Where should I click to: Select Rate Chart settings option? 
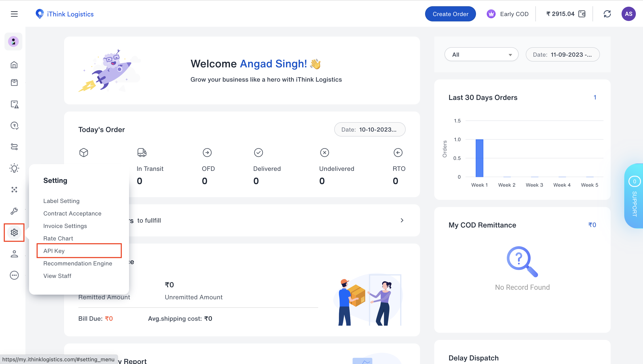[x=58, y=238]
